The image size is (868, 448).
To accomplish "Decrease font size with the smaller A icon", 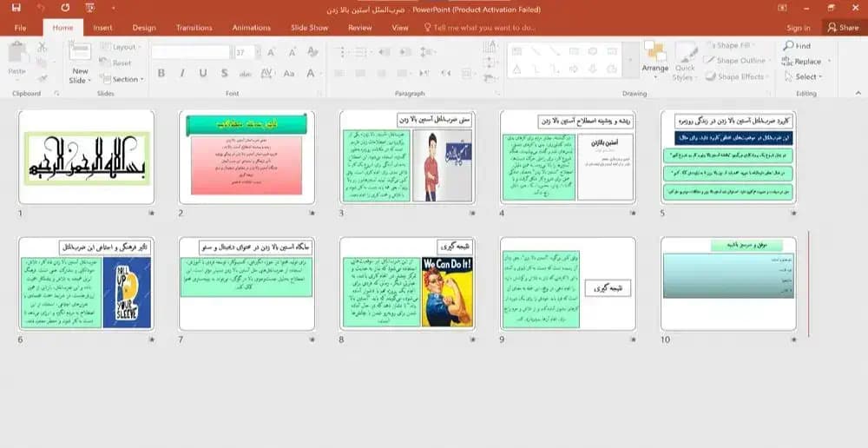I will [x=293, y=53].
